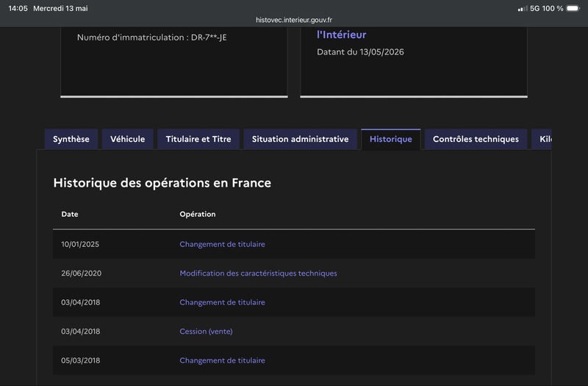Click the Date column header
The width and height of the screenshot is (588, 386).
coord(70,214)
